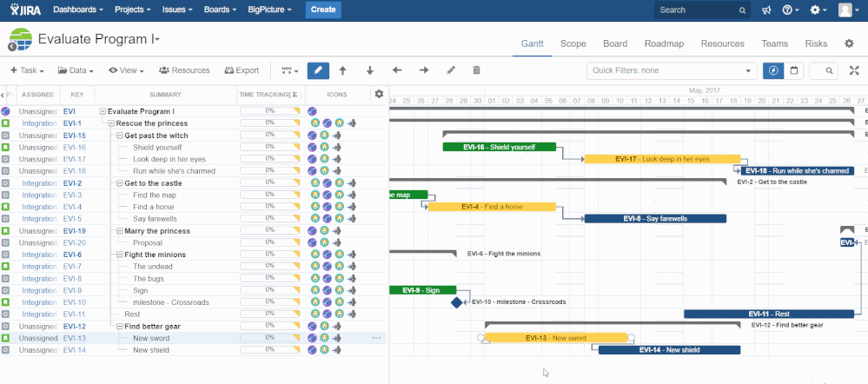Image resolution: width=868 pixels, height=384 pixels.
Task: Click story type icon for EVI-1
Action: [5, 123]
